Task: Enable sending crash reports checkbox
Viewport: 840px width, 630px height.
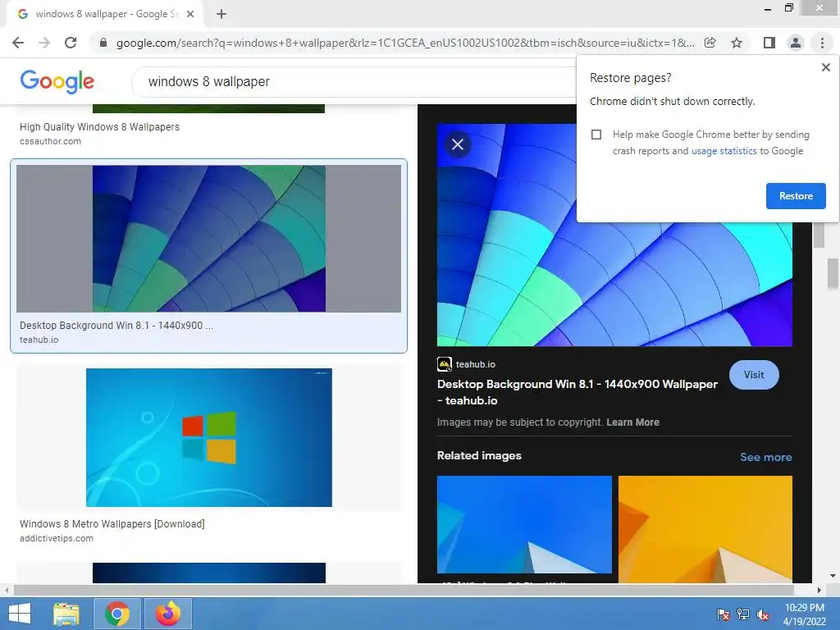Action: pyautogui.click(x=596, y=135)
